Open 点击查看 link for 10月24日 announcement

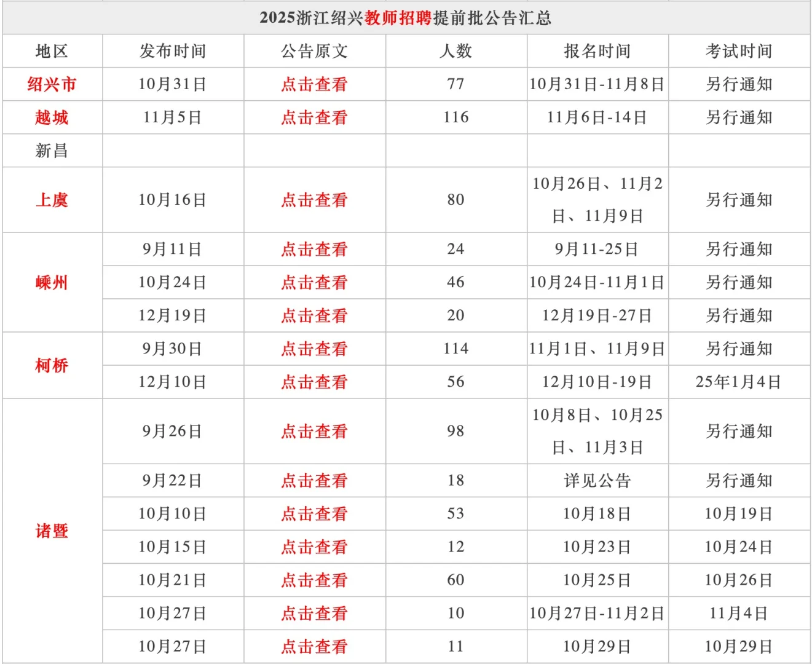point(314,282)
